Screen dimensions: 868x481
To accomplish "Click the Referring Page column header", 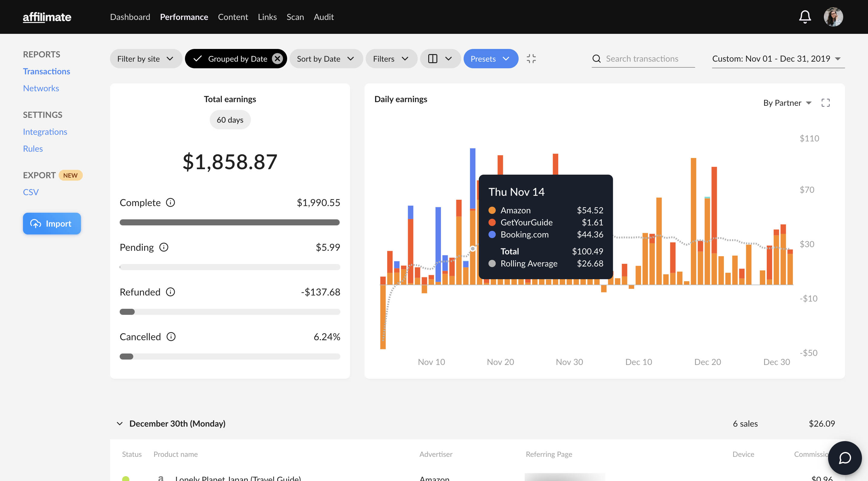I will (549, 454).
